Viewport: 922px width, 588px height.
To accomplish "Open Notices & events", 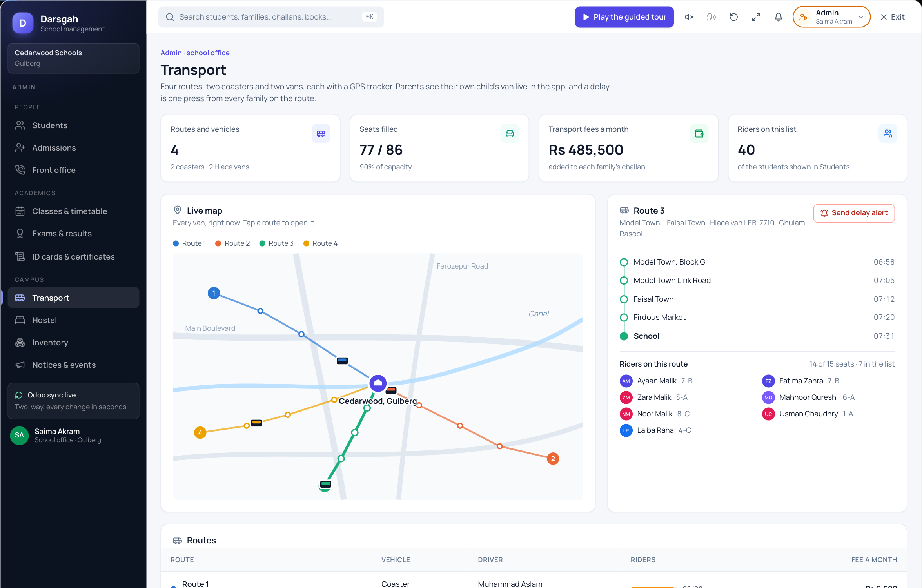I will (x=73, y=365).
